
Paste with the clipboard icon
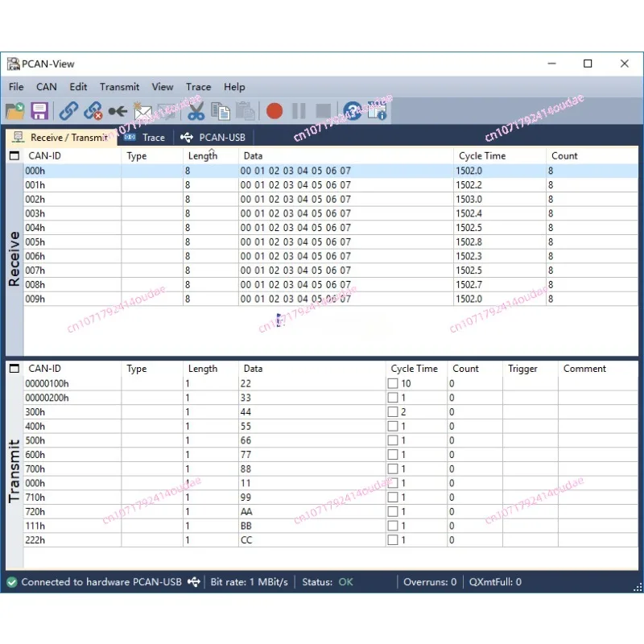[x=246, y=111]
